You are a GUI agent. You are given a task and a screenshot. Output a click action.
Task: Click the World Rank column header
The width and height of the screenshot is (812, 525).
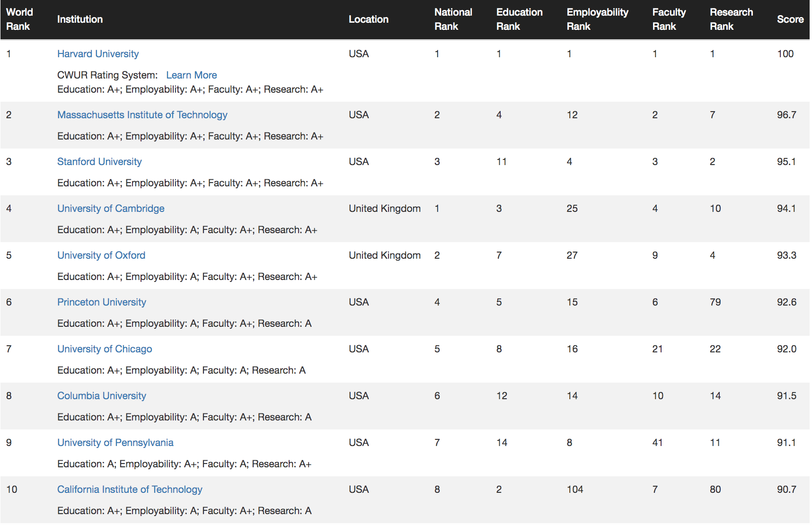pos(19,19)
